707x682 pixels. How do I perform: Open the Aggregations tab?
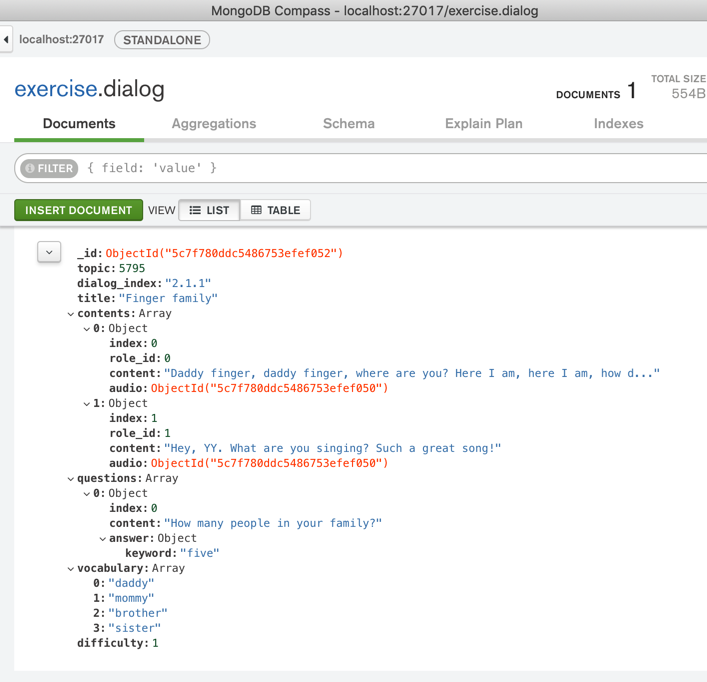tap(214, 124)
